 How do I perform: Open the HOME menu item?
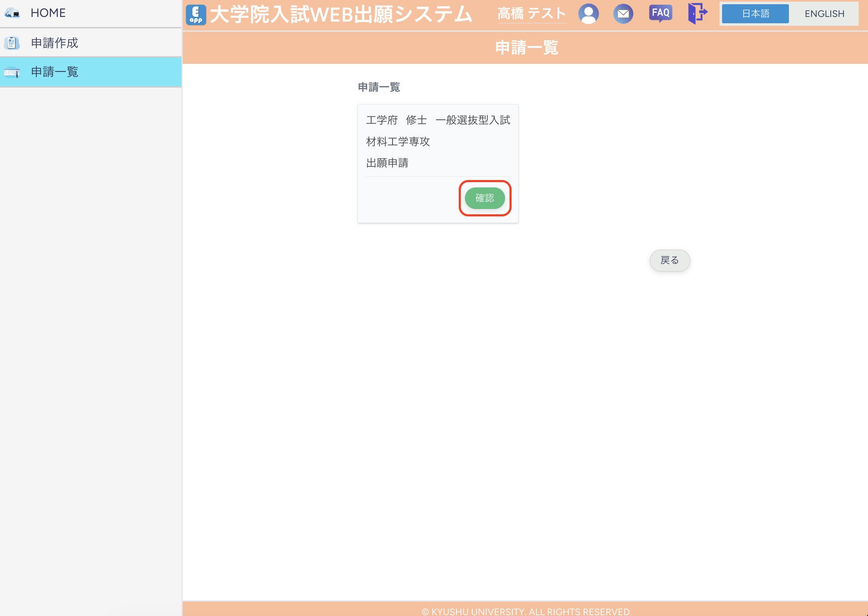[x=48, y=13]
